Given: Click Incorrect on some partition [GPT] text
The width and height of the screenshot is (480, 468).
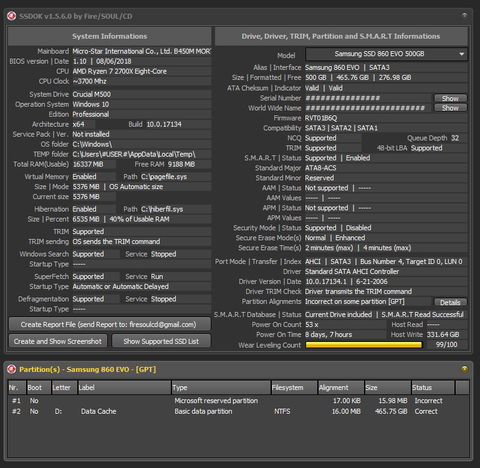Looking at the screenshot, I should pyautogui.click(x=355, y=302).
